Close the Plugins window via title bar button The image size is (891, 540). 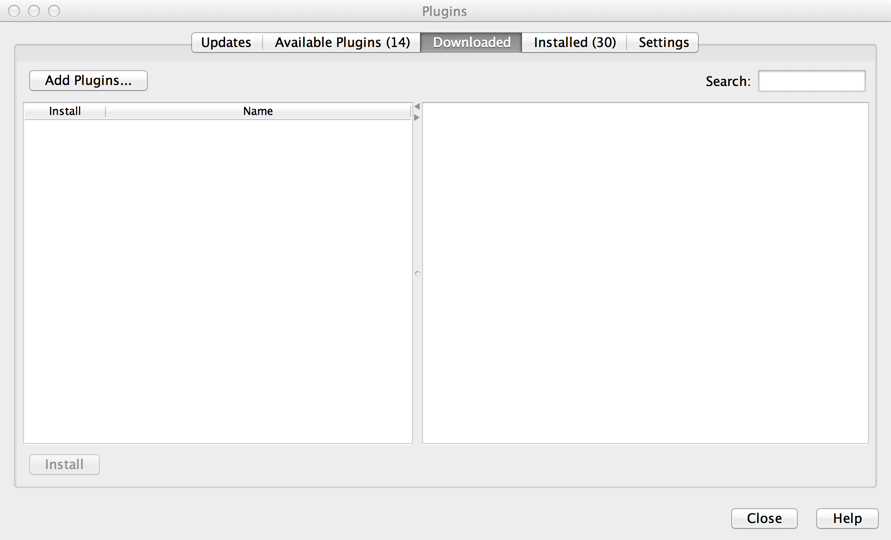pyautogui.click(x=14, y=11)
